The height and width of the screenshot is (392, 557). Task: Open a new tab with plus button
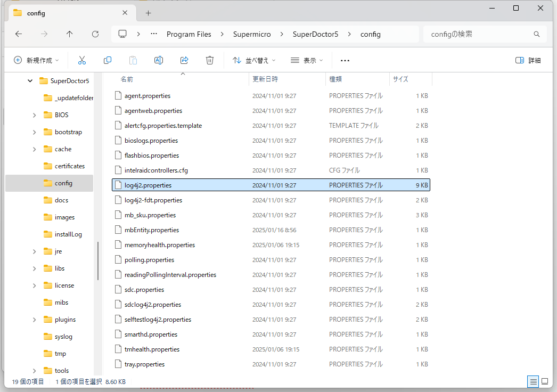(x=148, y=13)
